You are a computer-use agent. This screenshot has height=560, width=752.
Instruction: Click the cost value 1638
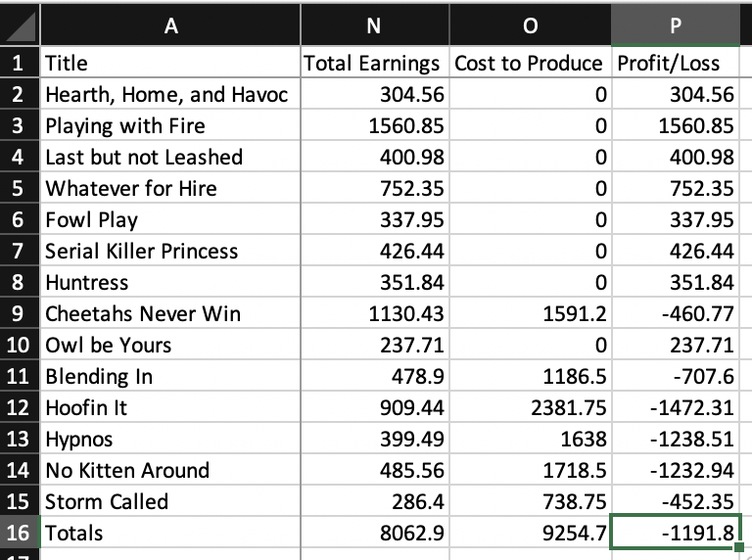[x=531, y=439]
